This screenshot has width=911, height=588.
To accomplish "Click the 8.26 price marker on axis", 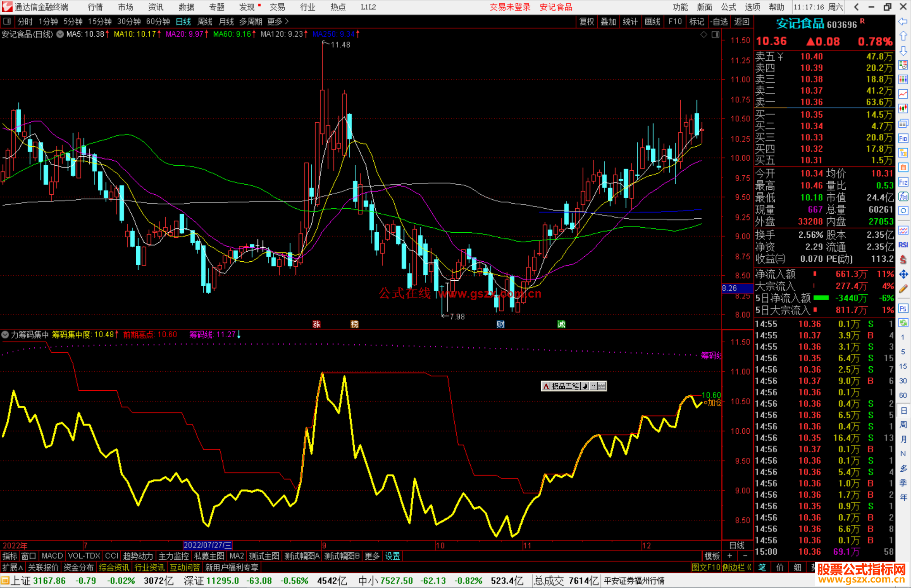I will (x=736, y=288).
